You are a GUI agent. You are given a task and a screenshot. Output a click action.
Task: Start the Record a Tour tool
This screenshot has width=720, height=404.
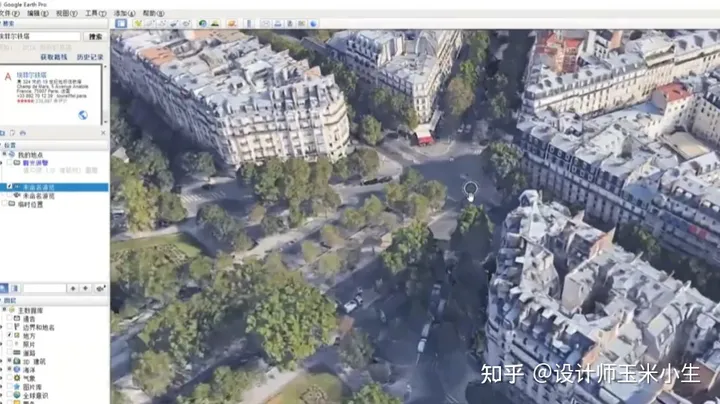point(186,23)
